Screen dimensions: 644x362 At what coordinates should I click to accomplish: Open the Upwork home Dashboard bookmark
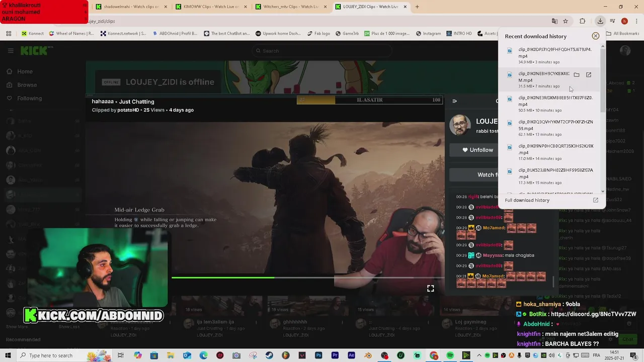click(278, 34)
